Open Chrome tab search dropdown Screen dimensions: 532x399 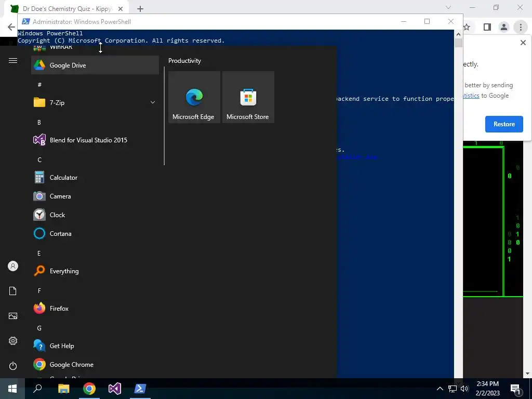448,7
